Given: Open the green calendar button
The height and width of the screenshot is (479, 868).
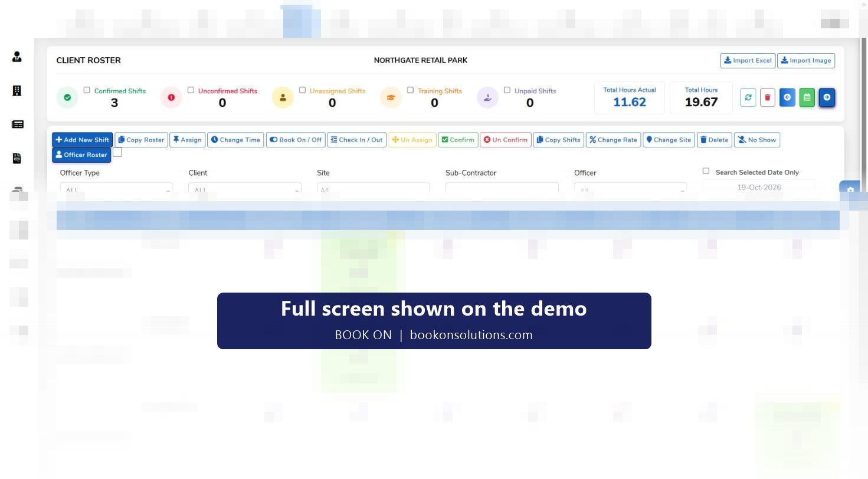Looking at the screenshot, I should [807, 98].
